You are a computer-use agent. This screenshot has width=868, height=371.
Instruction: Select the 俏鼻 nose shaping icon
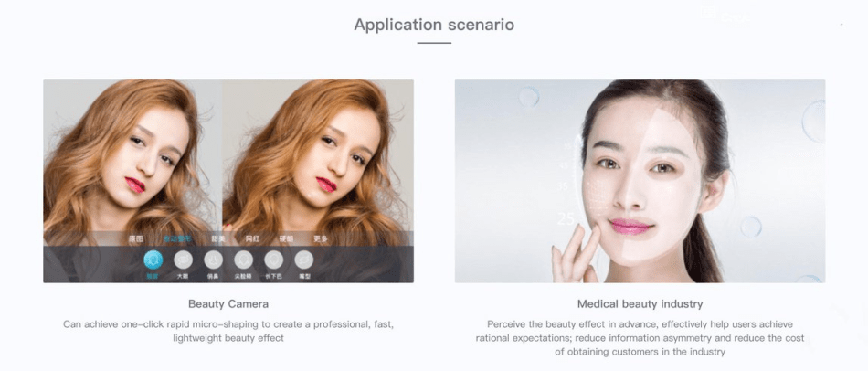pos(213,260)
